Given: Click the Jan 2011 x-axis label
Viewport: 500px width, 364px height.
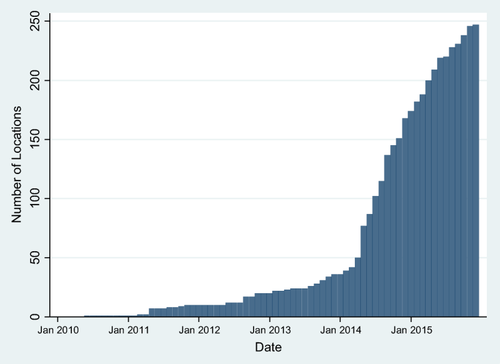Looking at the screenshot, I should [x=129, y=330].
